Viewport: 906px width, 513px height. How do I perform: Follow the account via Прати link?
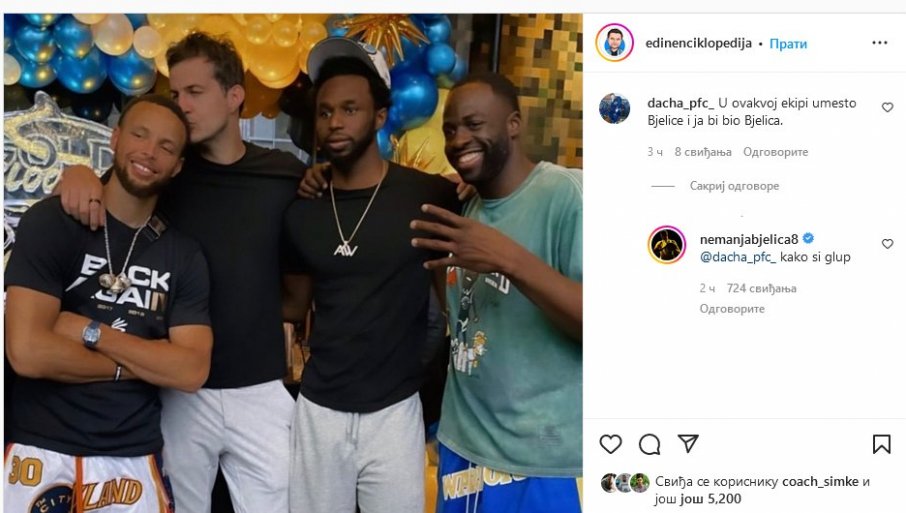coord(788,44)
